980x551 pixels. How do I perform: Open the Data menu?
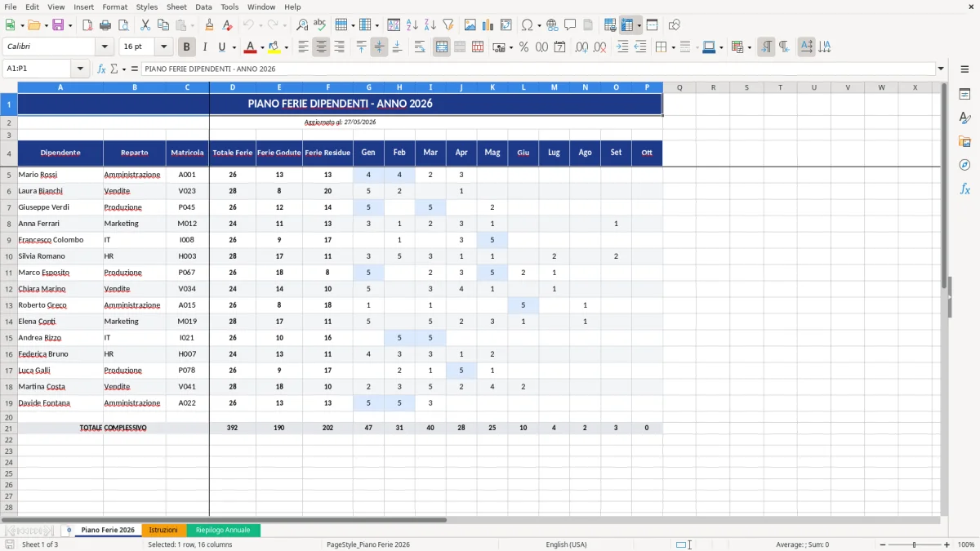(203, 7)
